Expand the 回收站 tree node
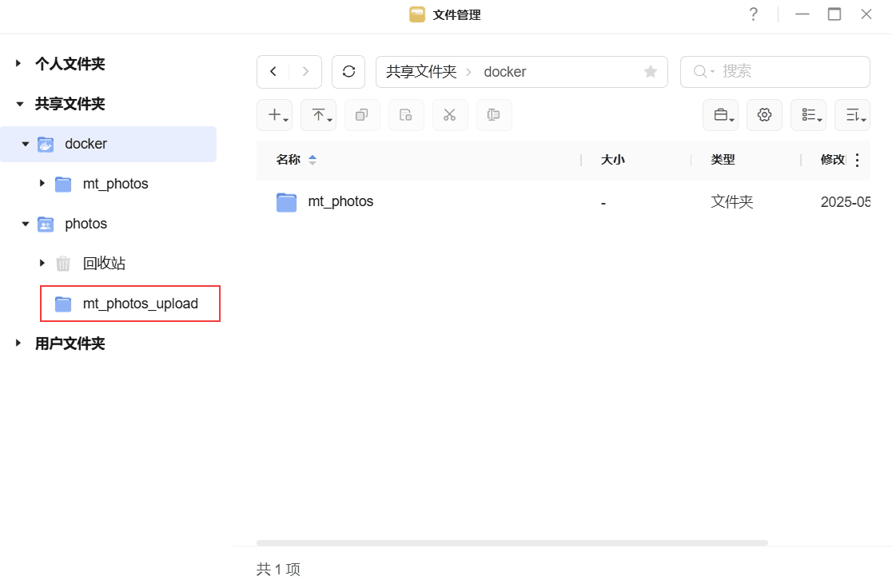This screenshot has width=892, height=588. click(42, 264)
